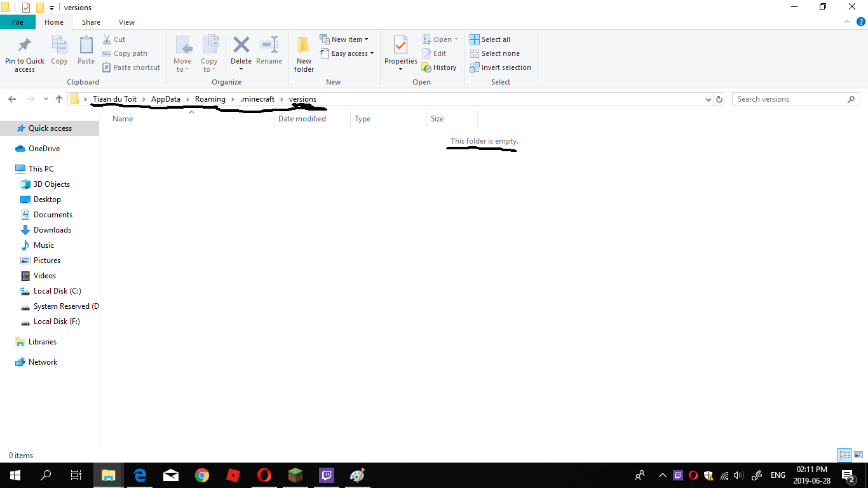Open file History

click(x=439, y=67)
